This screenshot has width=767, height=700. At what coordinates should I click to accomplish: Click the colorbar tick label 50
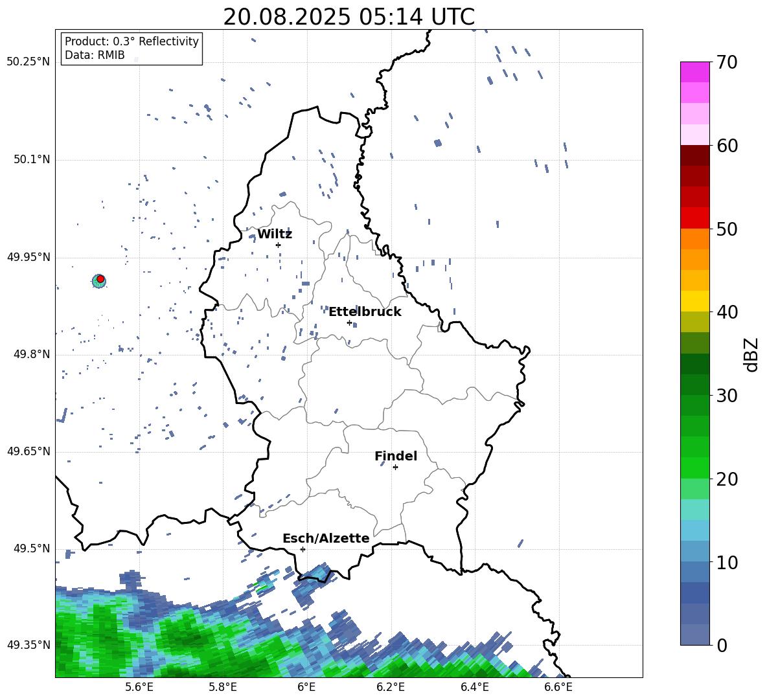[727, 229]
